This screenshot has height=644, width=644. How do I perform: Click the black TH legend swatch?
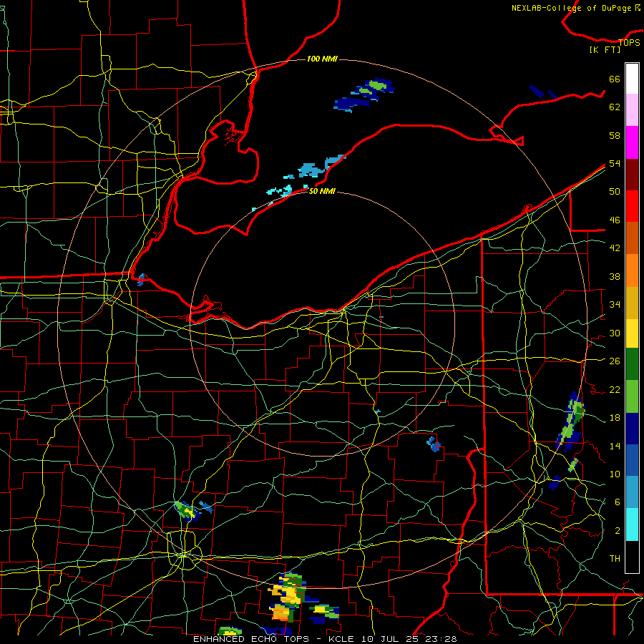(632, 557)
